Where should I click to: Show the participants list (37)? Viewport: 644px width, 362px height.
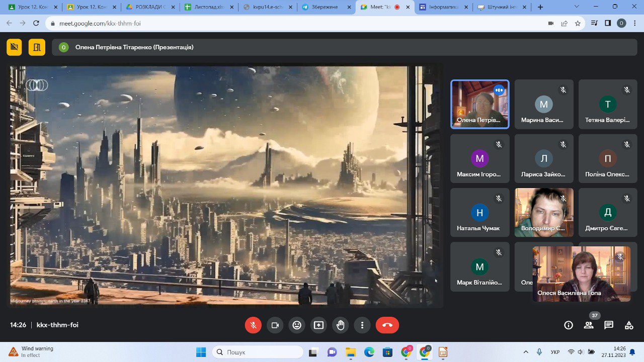point(589,325)
